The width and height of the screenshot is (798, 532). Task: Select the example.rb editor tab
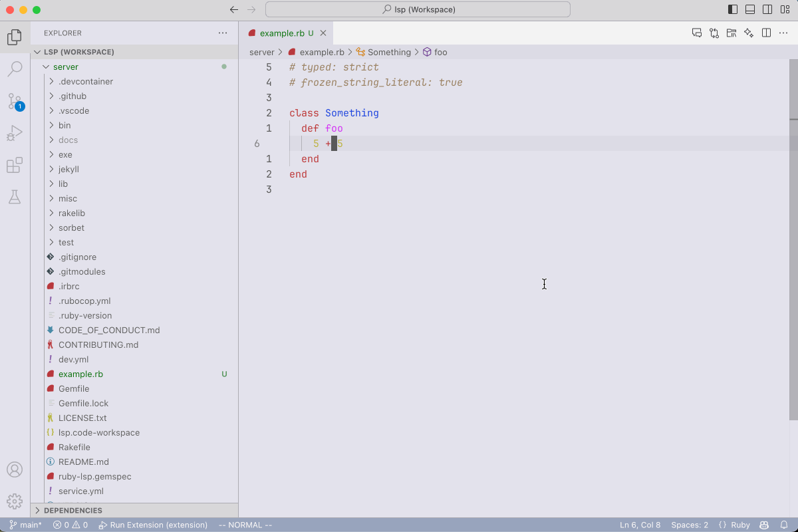(286, 33)
